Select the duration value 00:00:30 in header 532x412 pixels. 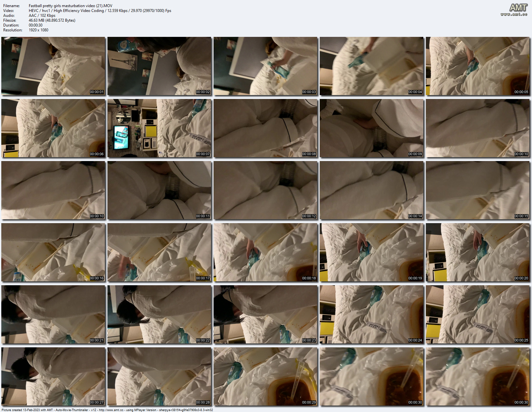[x=36, y=25]
